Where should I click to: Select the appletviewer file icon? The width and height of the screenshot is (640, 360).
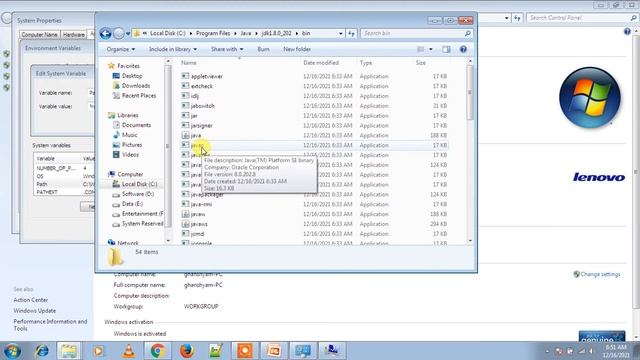point(185,76)
